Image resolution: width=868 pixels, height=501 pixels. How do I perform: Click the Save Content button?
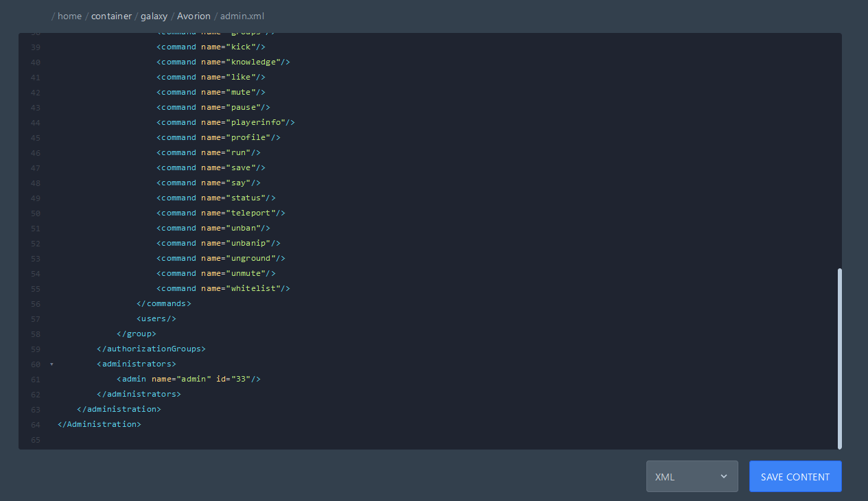click(x=795, y=476)
